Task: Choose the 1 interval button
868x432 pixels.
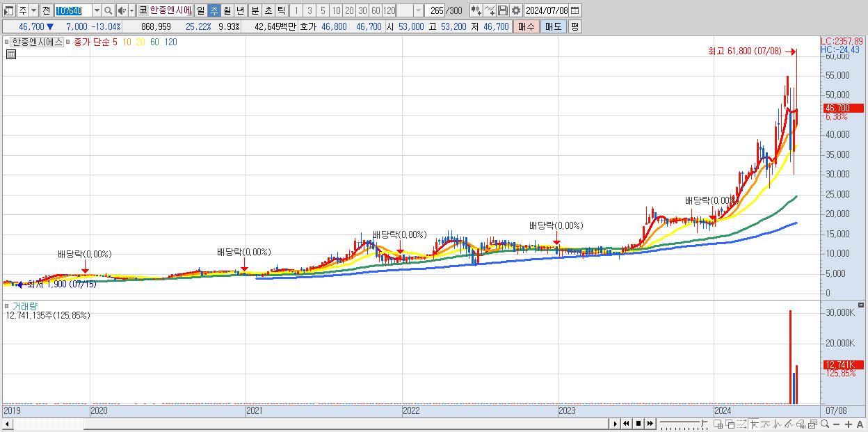Action: coord(296,10)
